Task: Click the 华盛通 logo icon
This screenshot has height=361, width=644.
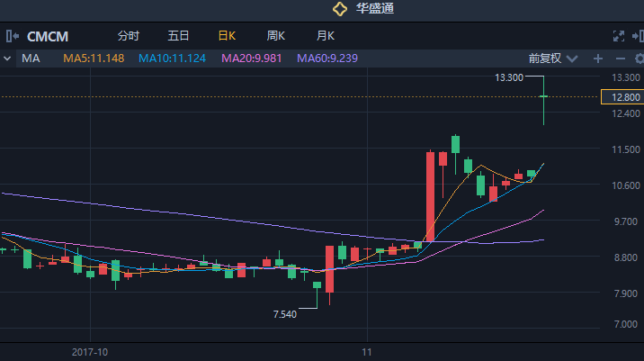Action: 339,9
